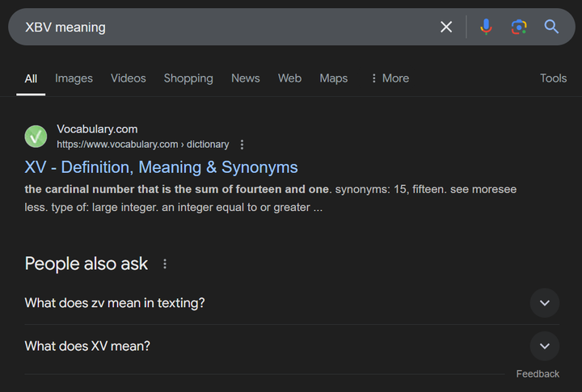Screen dimensions: 582x392
Task: Switch to the Images tab
Action: [74, 78]
